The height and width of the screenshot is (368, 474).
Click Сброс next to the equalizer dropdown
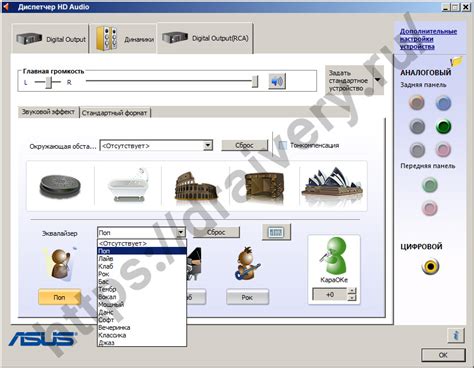pyautogui.click(x=216, y=232)
